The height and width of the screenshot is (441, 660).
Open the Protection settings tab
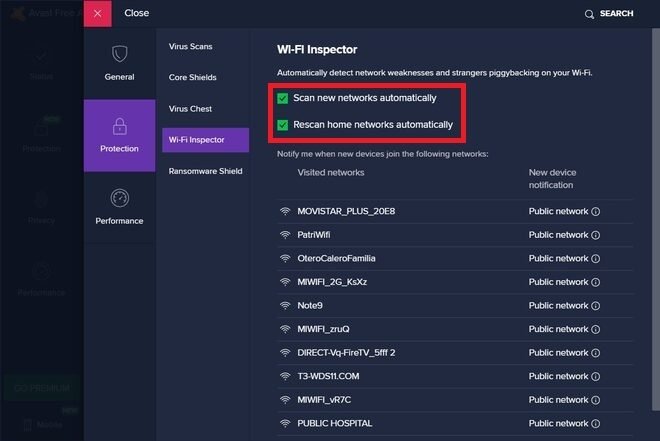click(120, 135)
